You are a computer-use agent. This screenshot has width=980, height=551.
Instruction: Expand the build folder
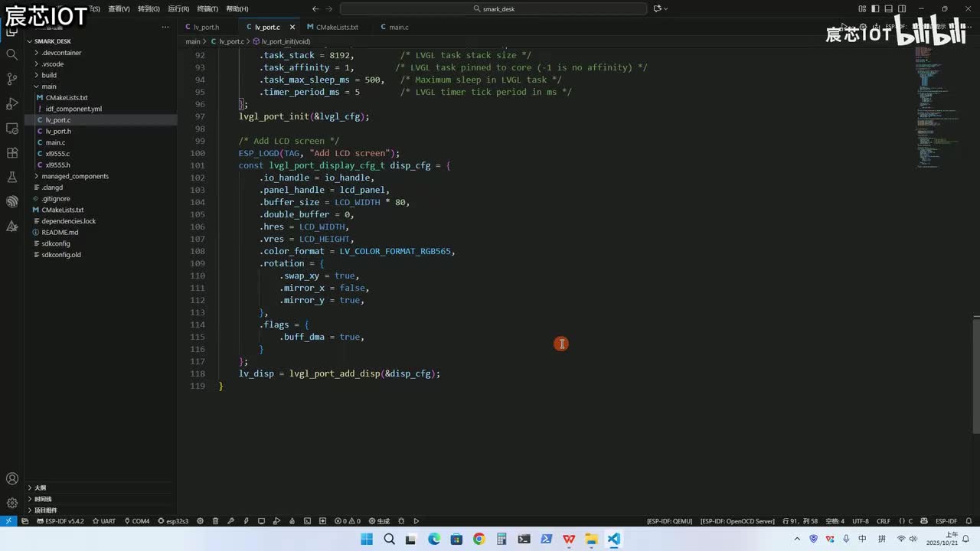[x=101, y=75]
